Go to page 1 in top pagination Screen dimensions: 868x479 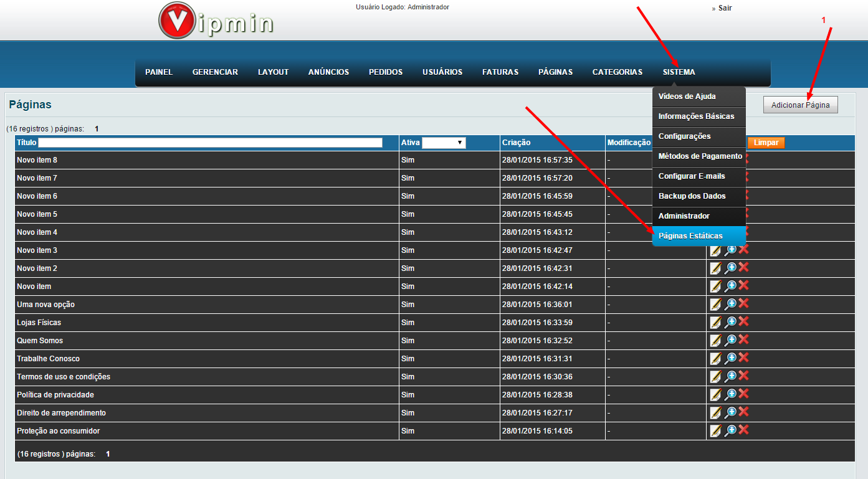[x=97, y=129]
